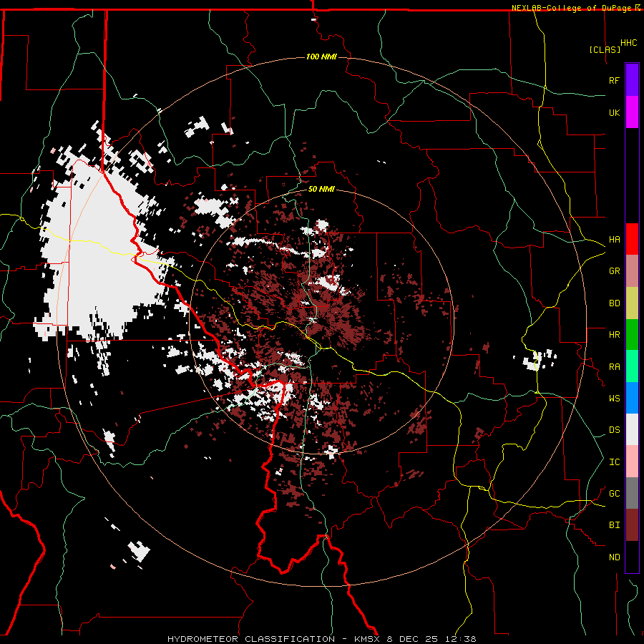Click the HR legend label
The height and width of the screenshot is (644, 644).
(x=614, y=335)
